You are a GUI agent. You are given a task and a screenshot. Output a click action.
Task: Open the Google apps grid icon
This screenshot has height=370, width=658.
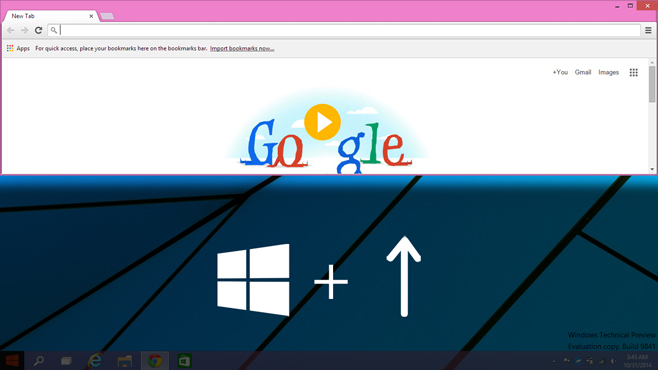point(634,73)
